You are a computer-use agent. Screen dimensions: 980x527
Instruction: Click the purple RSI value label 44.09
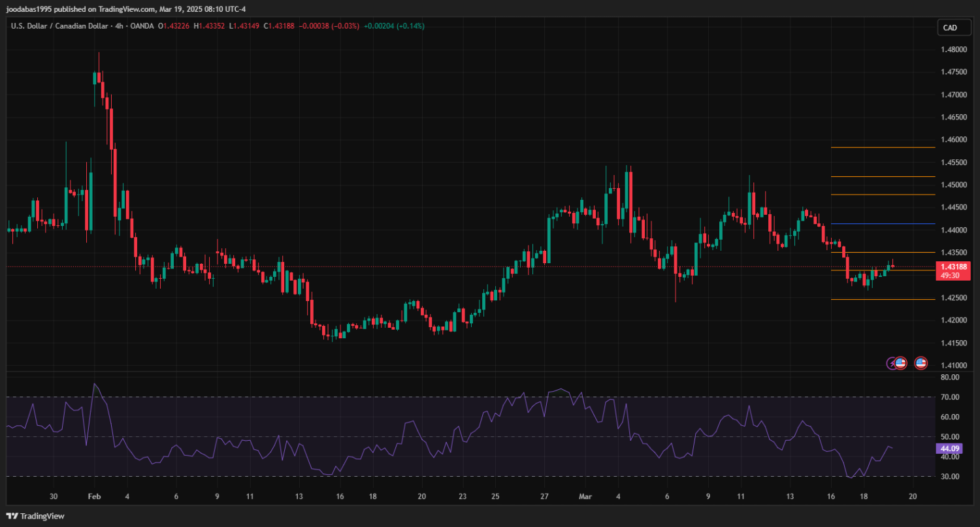949,449
